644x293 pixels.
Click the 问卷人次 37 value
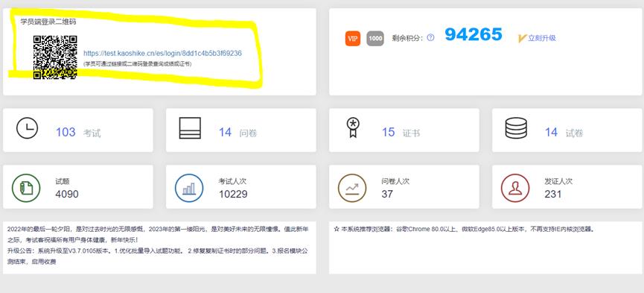point(387,194)
